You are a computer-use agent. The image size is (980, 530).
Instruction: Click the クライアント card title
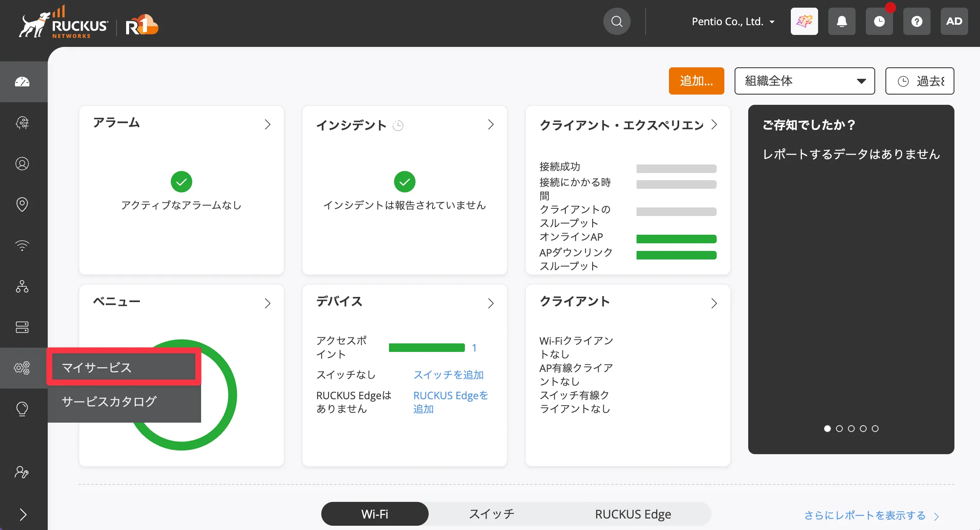[x=574, y=302]
